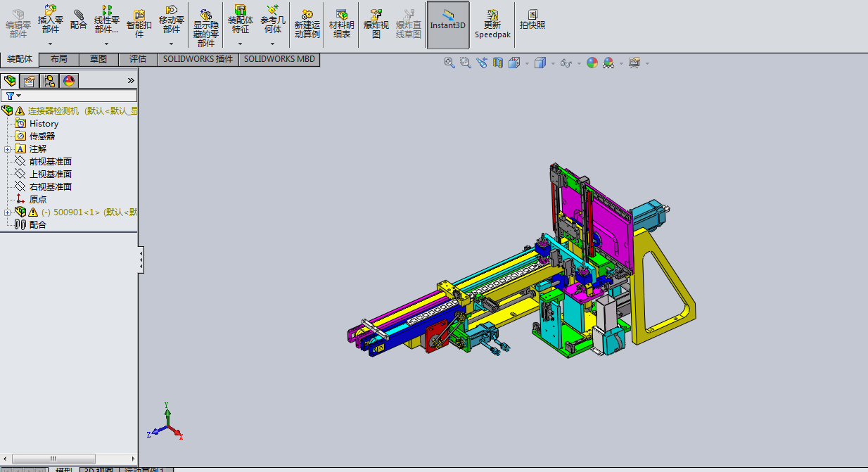Open the DisplayManager tab with color ball

[x=68, y=81]
